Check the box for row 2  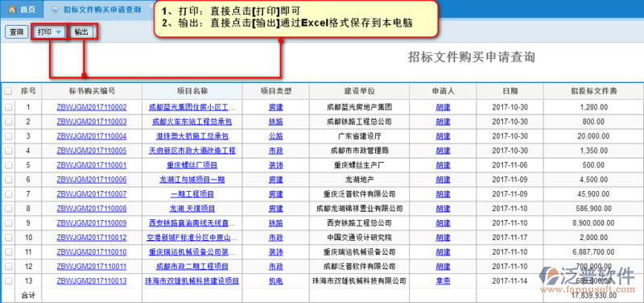8,122
